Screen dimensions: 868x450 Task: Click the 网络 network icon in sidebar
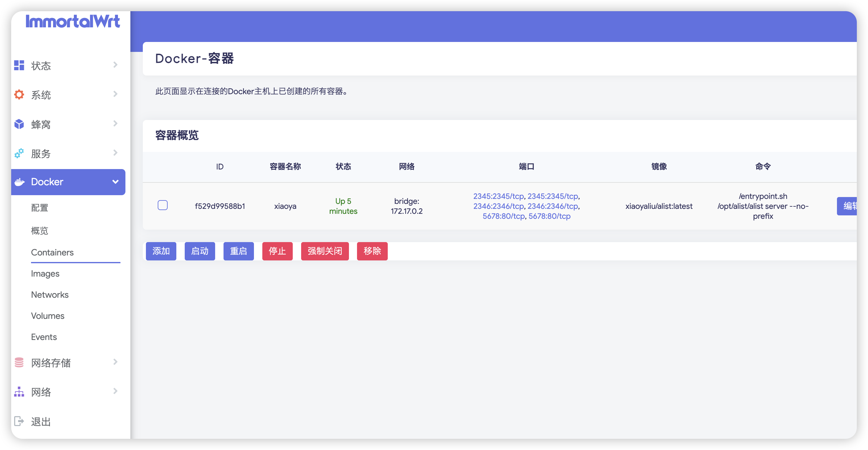[19, 392]
